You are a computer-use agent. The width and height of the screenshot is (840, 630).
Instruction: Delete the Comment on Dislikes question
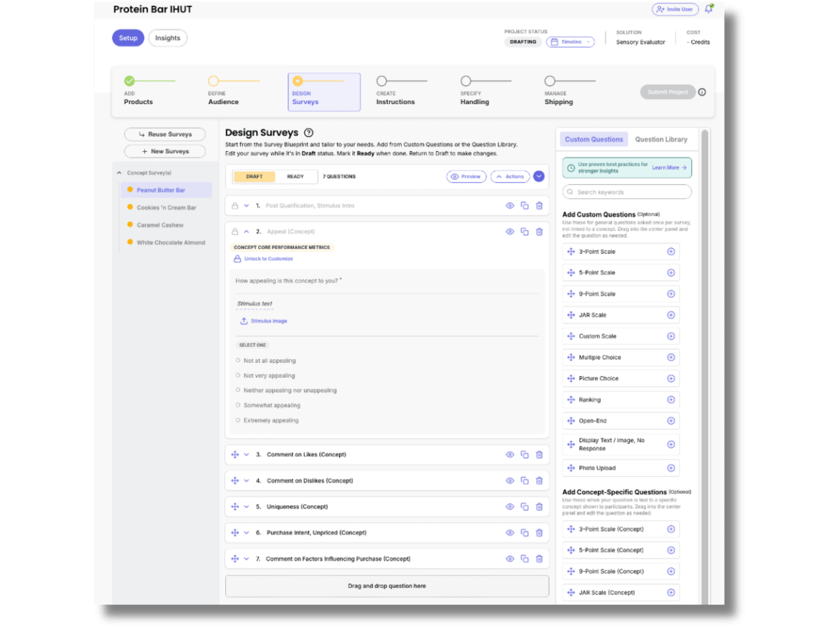point(539,480)
